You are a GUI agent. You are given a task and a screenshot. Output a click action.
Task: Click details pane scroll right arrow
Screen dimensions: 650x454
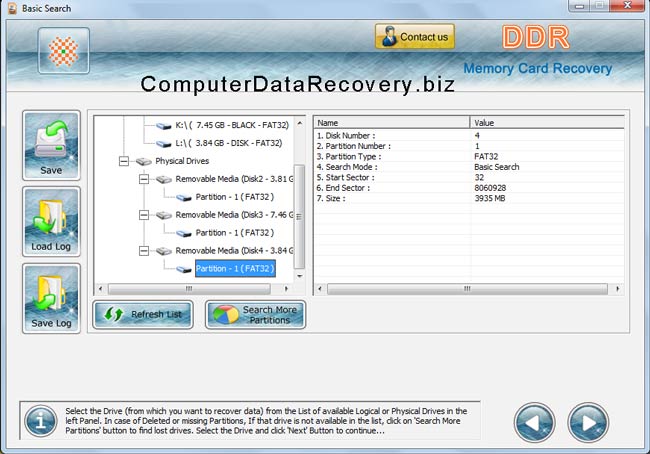618,289
